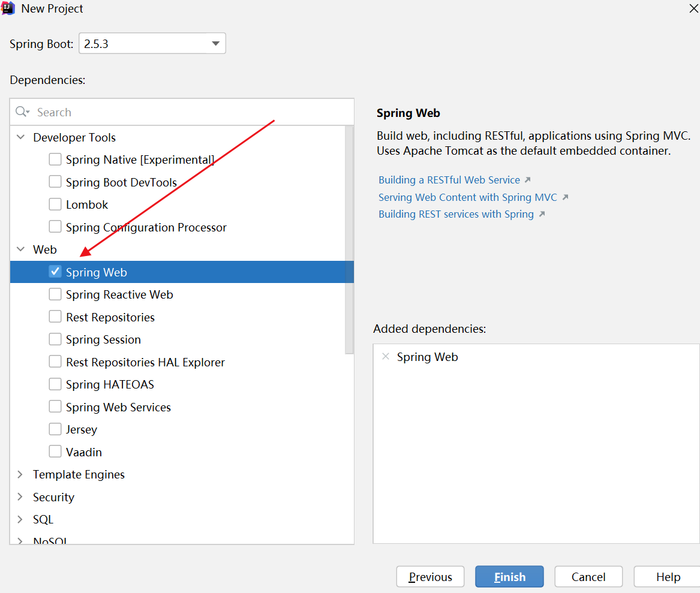This screenshot has width=700, height=593.
Task: Uncheck the Spring Web checkbox
Action: point(55,272)
